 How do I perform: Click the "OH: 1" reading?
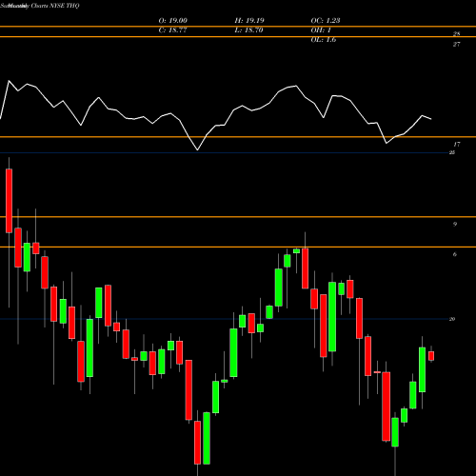click(x=321, y=30)
